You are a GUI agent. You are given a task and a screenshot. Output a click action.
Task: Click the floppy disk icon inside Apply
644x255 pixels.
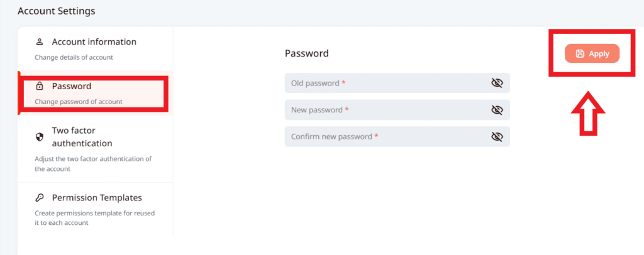pyautogui.click(x=580, y=54)
